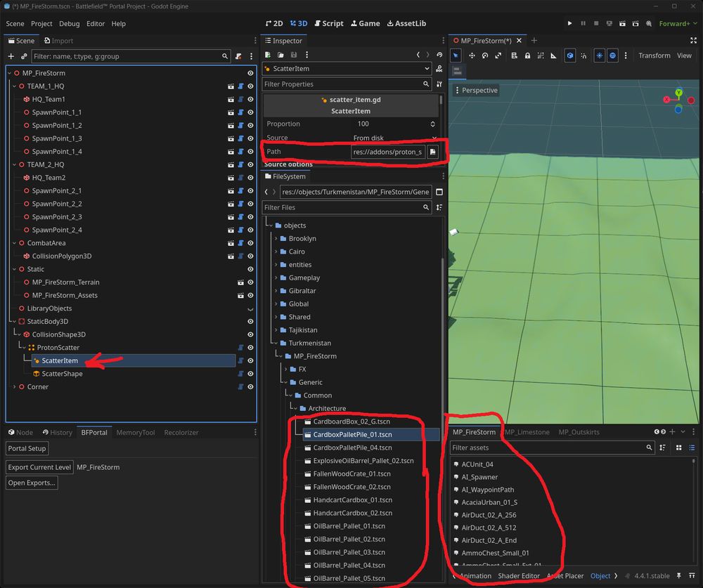Activate the Rotate mode tool
The height and width of the screenshot is (588, 703).
click(x=484, y=55)
